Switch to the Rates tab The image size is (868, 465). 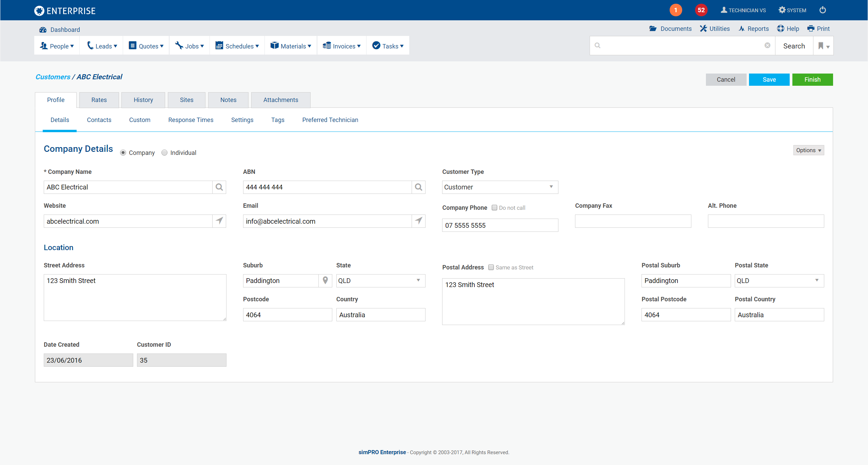[99, 100]
